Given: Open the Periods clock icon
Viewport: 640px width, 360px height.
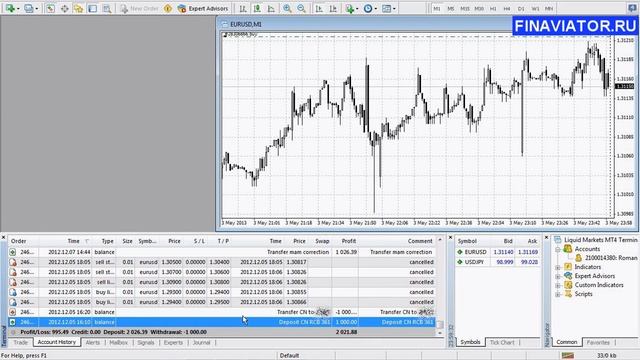Looking at the screenshot, I should coord(368,8).
